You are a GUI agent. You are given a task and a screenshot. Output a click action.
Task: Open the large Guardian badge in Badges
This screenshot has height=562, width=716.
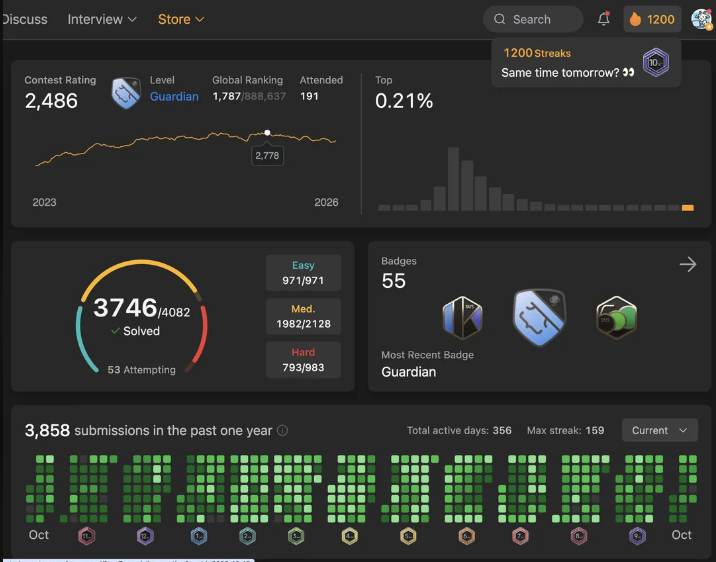539,317
